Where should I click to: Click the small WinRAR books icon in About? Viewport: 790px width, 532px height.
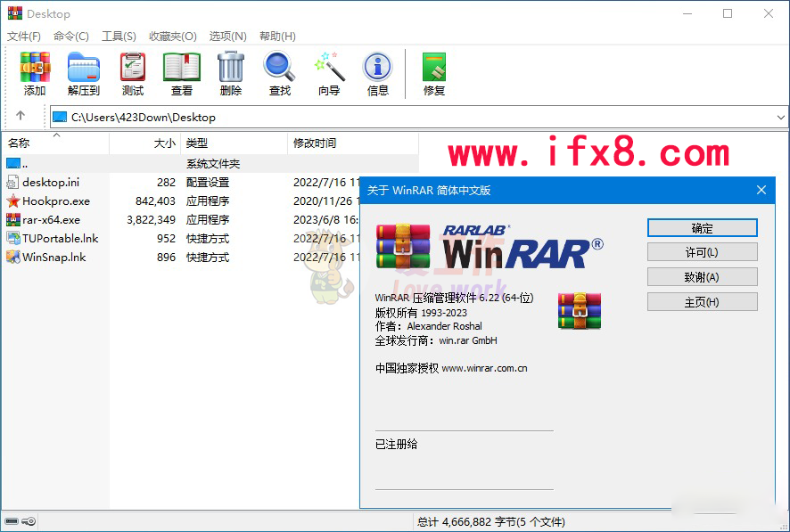[x=580, y=310]
